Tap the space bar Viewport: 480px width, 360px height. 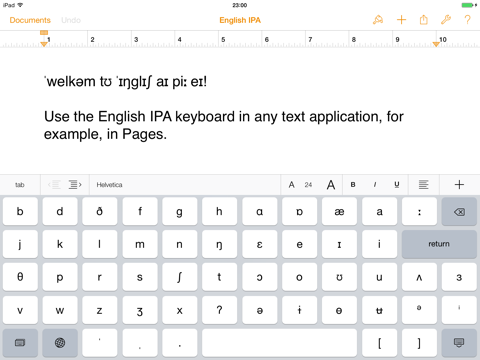(x=279, y=343)
